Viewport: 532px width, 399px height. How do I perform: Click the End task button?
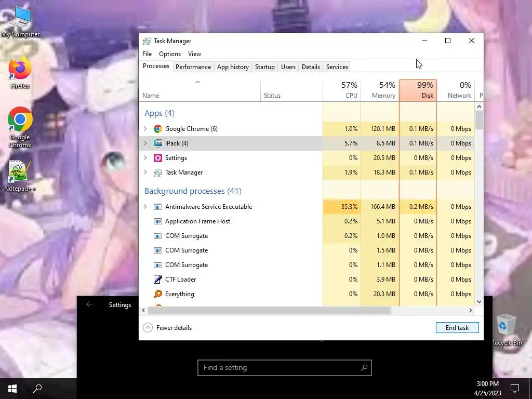457,328
